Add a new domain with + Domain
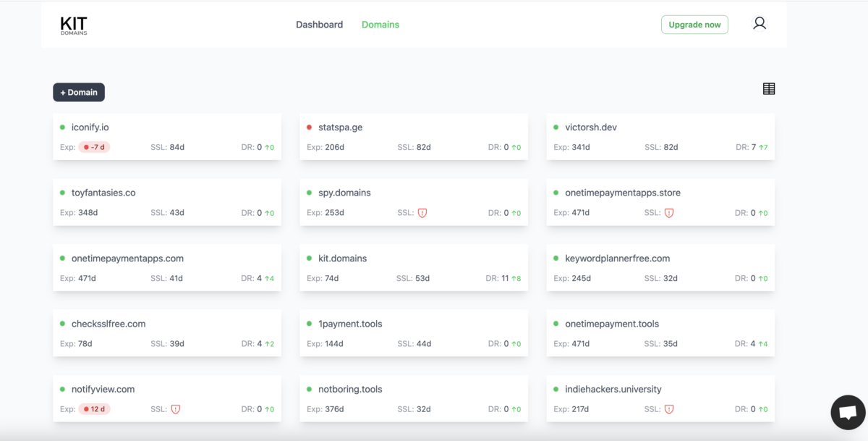This screenshot has height=441, width=868. pos(79,93)
